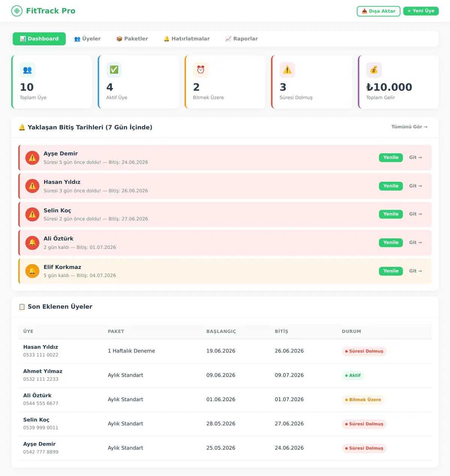The width and height of the screenshot is (450, 476).
Task: Click phone number 0532 111 2233
Action: point(41,379)
